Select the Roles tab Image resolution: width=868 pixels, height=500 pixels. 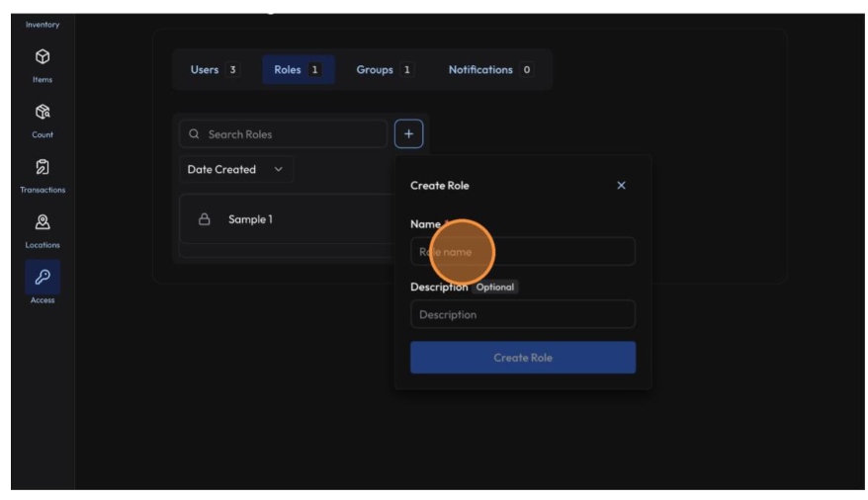(298, 70)
